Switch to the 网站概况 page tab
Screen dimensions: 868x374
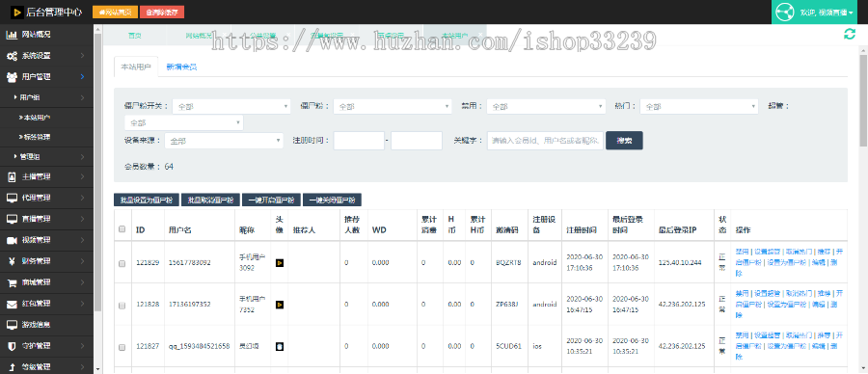[198, 35]
